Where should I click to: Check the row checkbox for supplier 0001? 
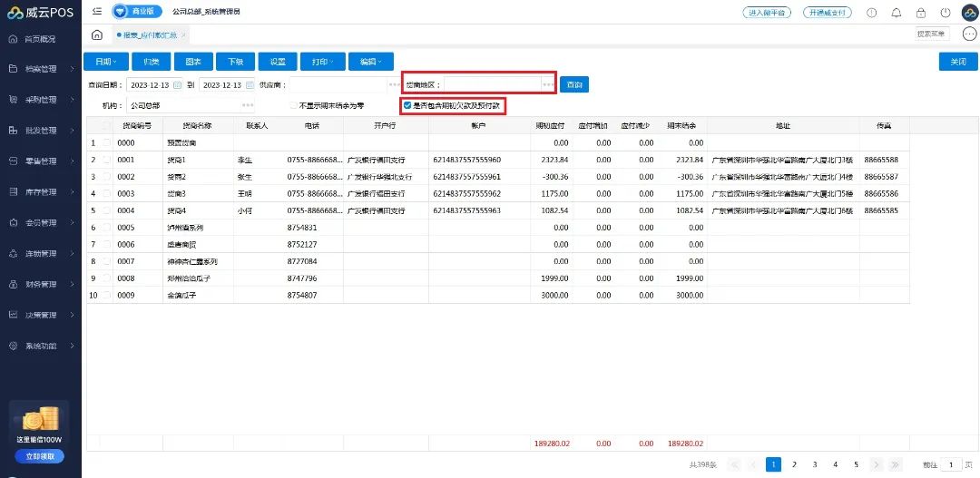pyautogui.click(x=107, y=160)
